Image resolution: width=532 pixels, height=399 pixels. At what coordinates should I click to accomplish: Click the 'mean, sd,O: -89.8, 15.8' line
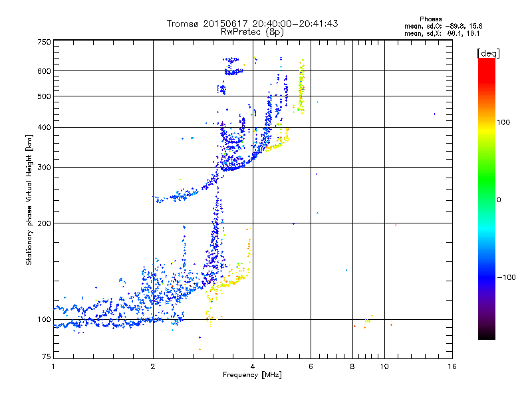(443, 26)
